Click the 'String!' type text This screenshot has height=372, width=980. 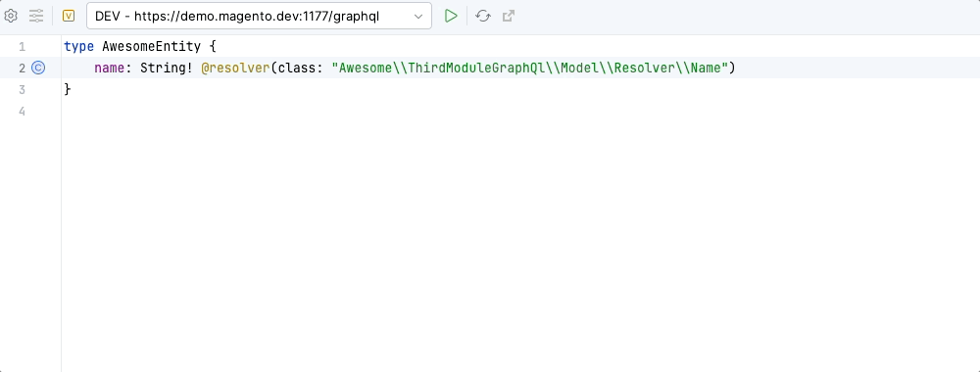(x=167, y=68)
